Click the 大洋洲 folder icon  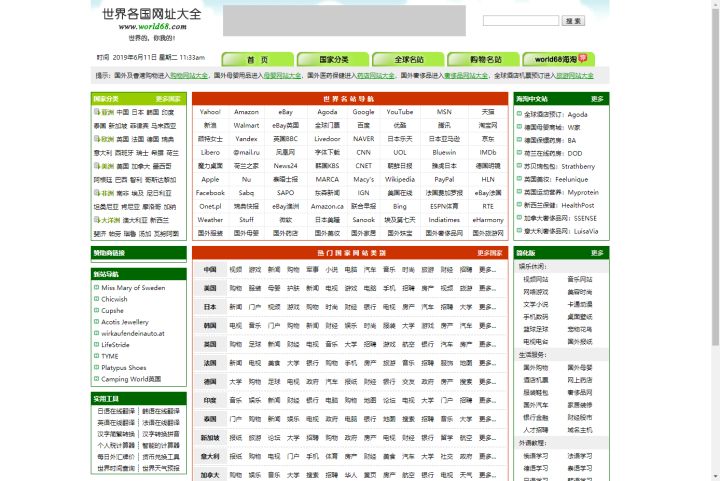(97, 220)
